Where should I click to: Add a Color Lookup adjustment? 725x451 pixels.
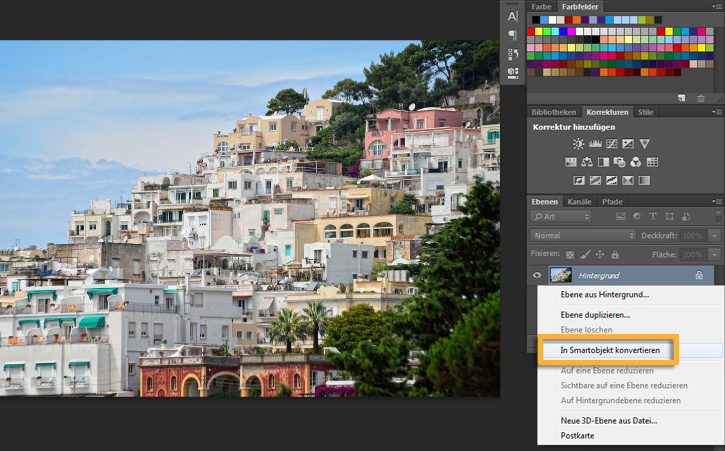coord(652,162)
